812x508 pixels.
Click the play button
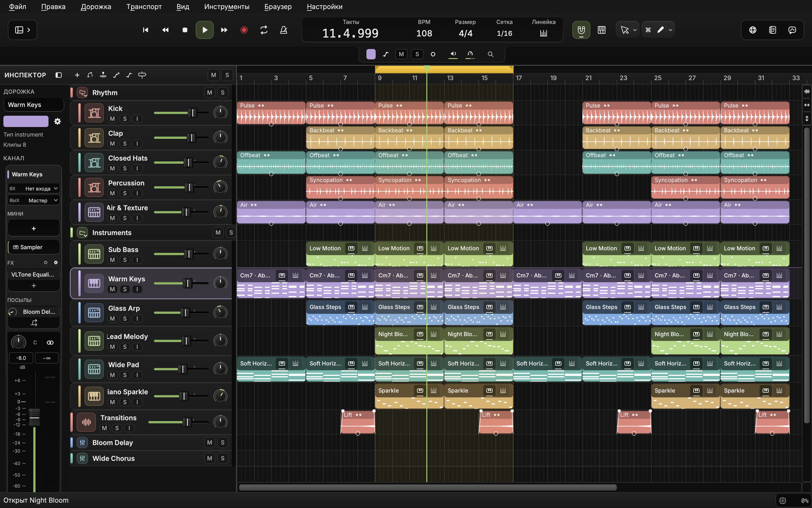pyautogui.click(x=205, y=30)
